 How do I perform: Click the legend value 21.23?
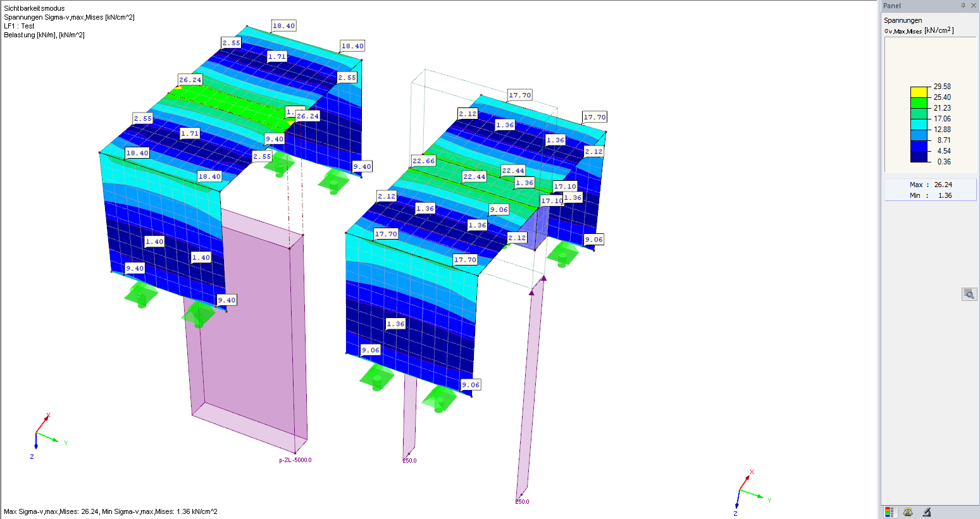(942, 108)
